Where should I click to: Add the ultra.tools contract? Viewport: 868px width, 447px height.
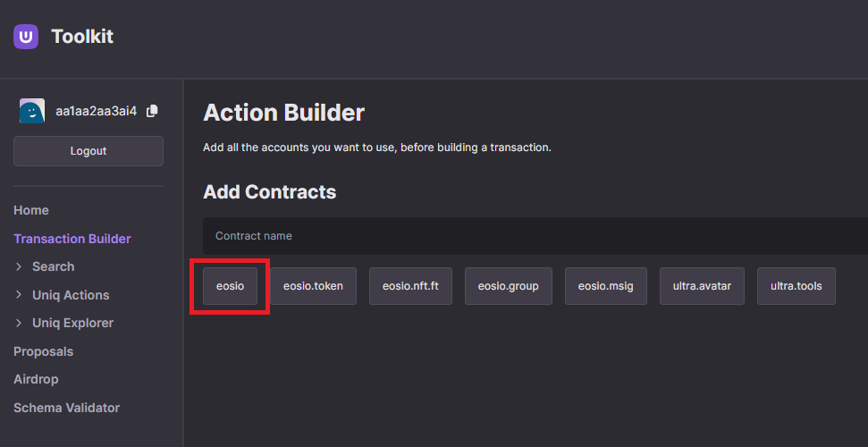(x=796, y=286)
